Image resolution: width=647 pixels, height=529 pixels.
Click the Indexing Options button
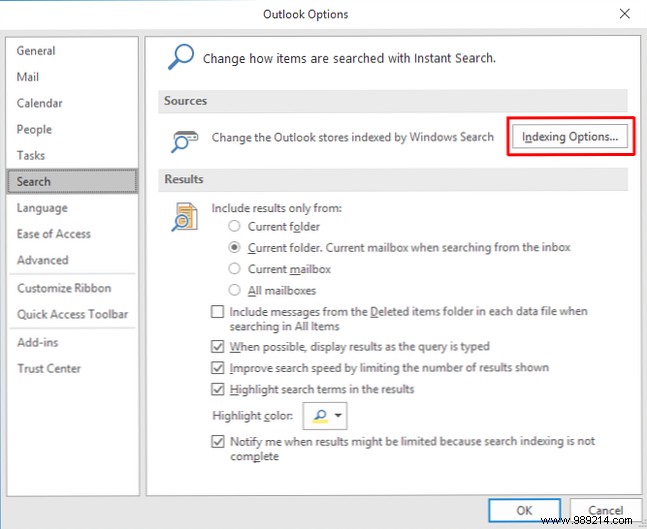(570, 137)
